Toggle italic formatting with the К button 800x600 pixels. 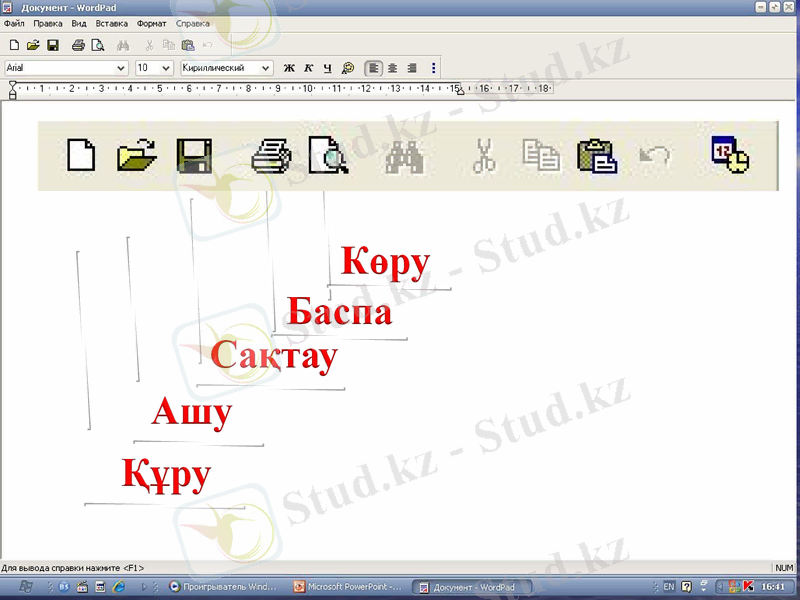[x=306, y=68]
